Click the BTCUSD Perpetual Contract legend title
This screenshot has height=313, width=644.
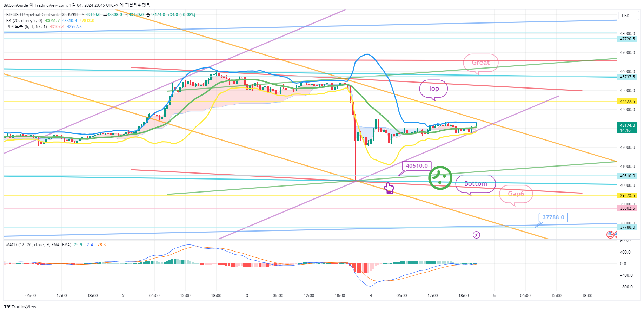(42, 15)
